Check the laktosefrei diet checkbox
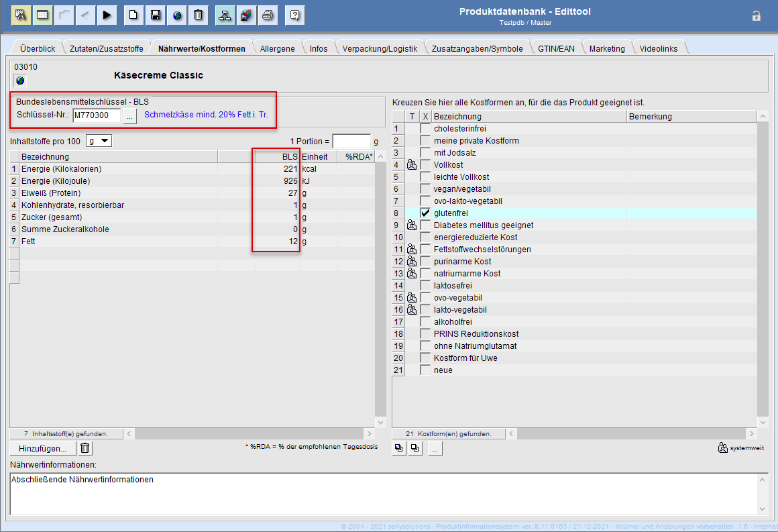 [425, 285]
